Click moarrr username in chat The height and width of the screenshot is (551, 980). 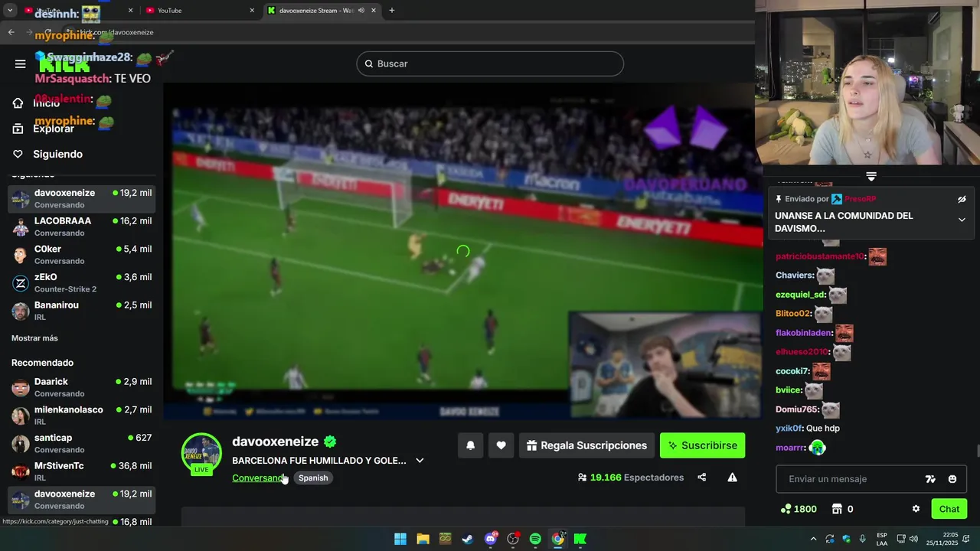790,448
